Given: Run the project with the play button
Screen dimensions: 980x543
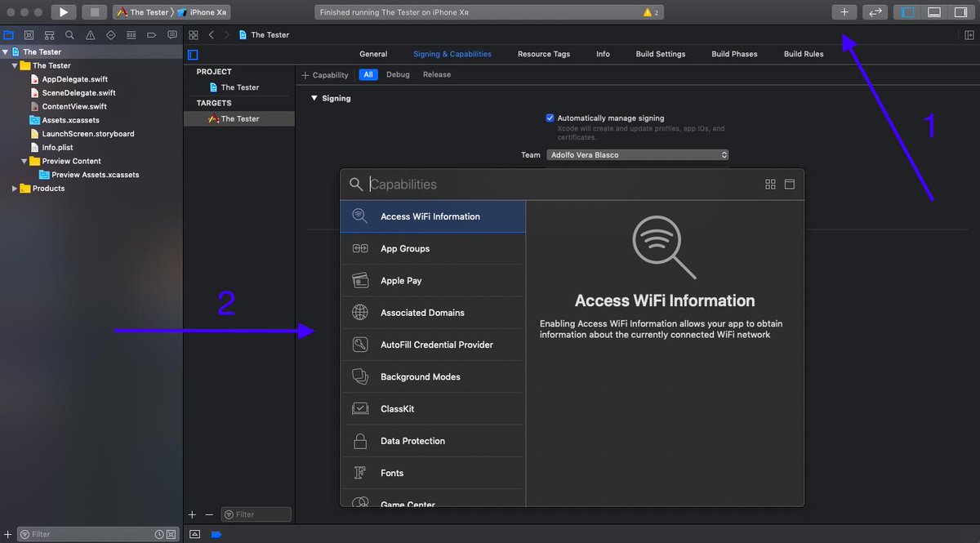Looking at the screenshot, I should pyautogui.click(x=64, y=12).
